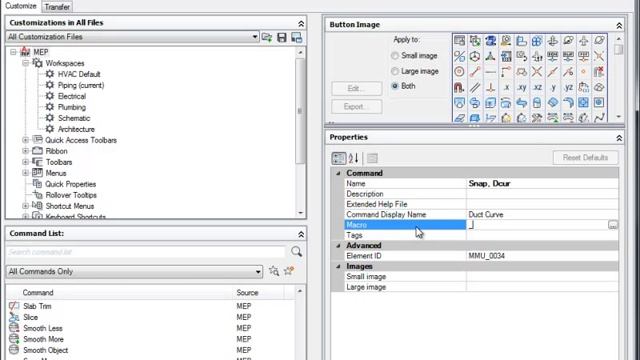Pick the red X intersection button image

point(537,72)
